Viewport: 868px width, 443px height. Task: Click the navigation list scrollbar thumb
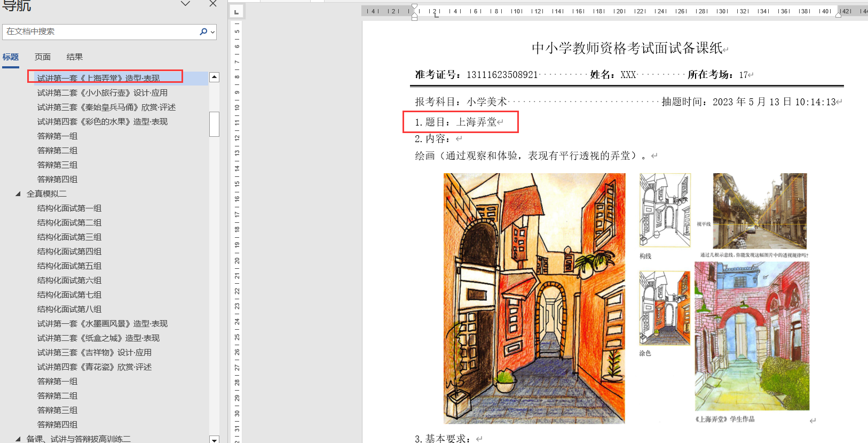214,124
